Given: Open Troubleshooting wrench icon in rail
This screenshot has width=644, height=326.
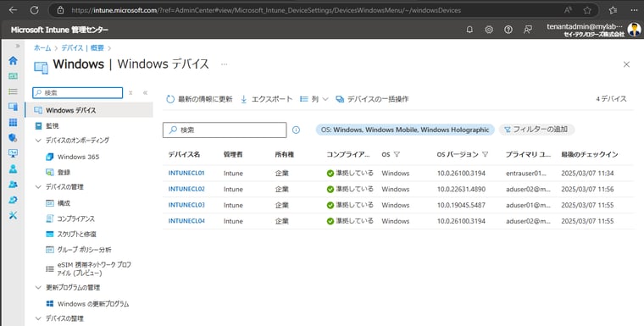Looking at the screenshot, I should (14, 215).
